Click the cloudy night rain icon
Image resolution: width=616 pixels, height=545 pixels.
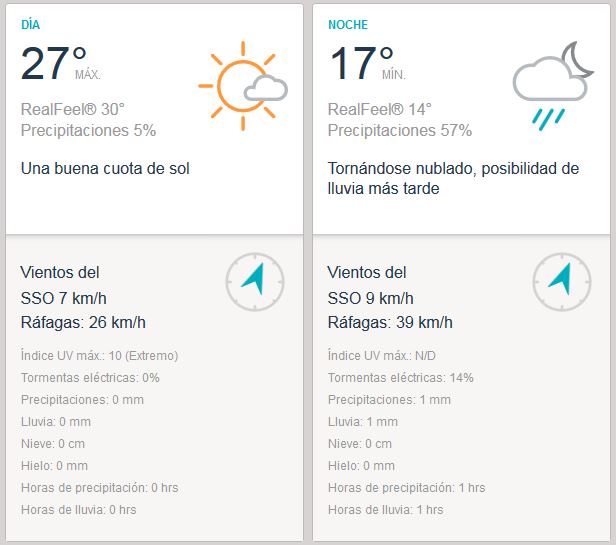549,85
